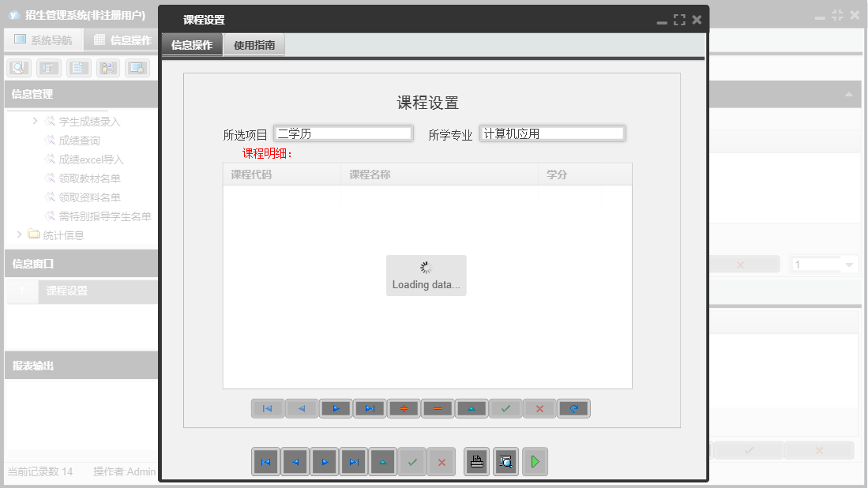Click the red cancel X on course detail toolbar

(539, 408)
